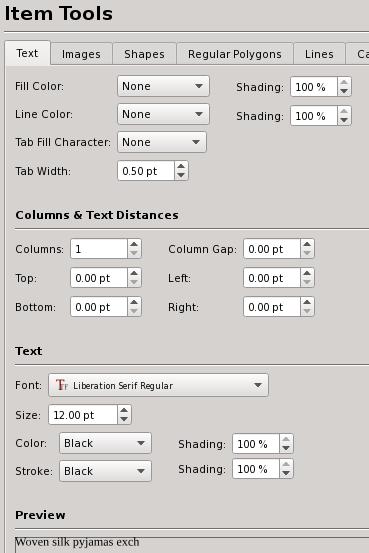
Task: Decrease the font Size value
Action: point(124,419)
